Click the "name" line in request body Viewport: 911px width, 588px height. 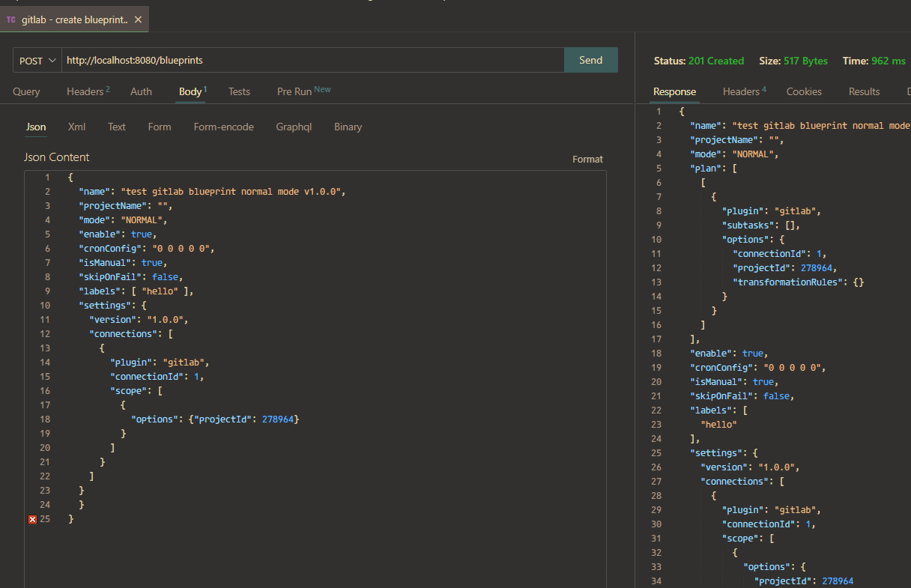(x=211, y=192)
